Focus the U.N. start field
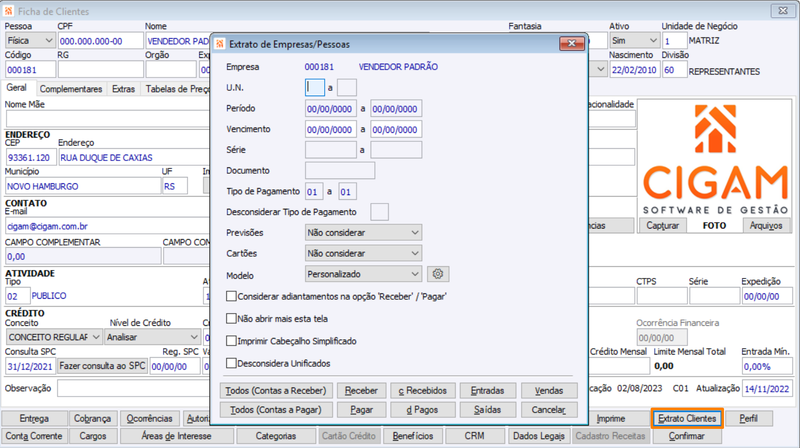The width and height of the screenshot is (800, 448). click(x=315, y=88)
